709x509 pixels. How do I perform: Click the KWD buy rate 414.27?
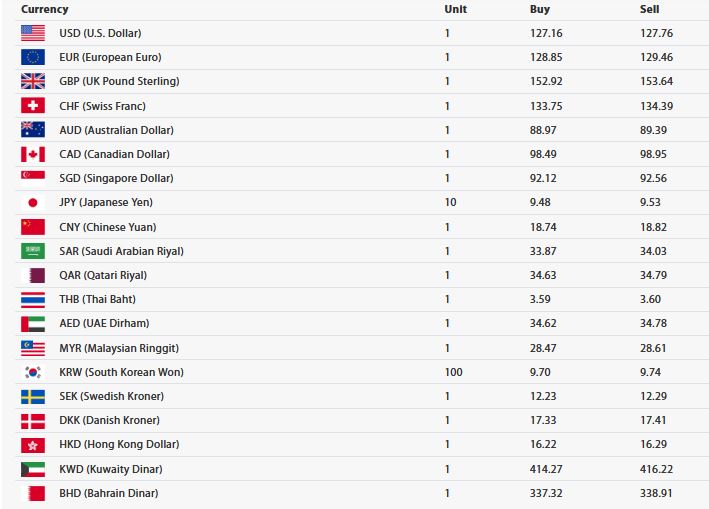click(545, 469)
